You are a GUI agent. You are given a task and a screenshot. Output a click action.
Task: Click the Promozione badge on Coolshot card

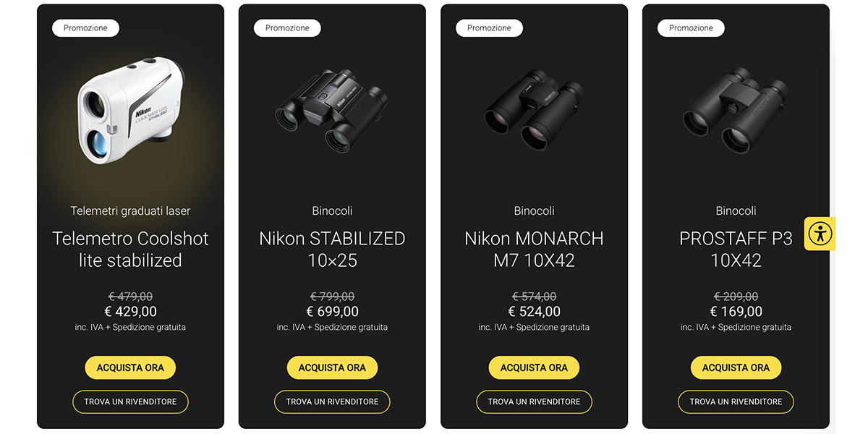pos(85,28)
